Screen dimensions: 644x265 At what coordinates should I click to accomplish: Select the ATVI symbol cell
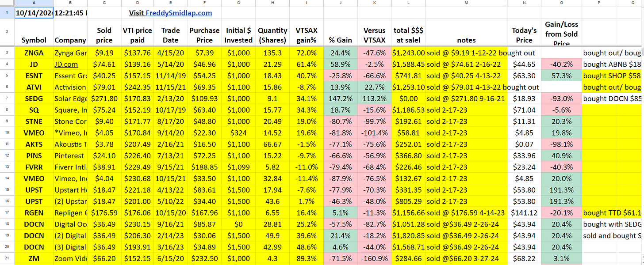point(34,87)
